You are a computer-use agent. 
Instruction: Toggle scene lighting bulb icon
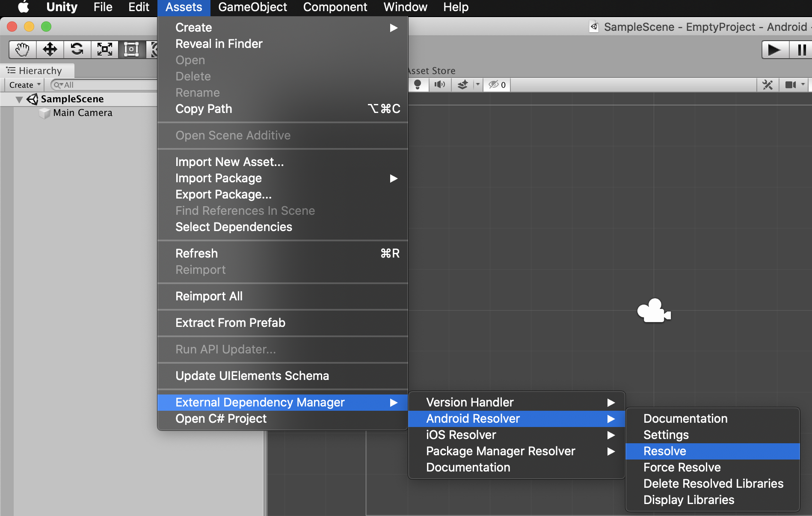[x=418, y=85]
